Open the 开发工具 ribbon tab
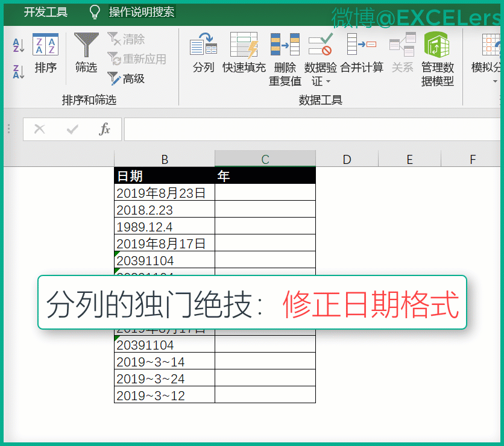This screenshot has width=504, height=446. pos(46,12)
